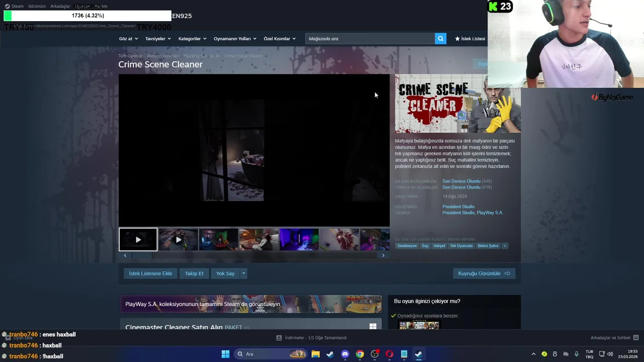Open the Görünüm menu

coord(37,6)
